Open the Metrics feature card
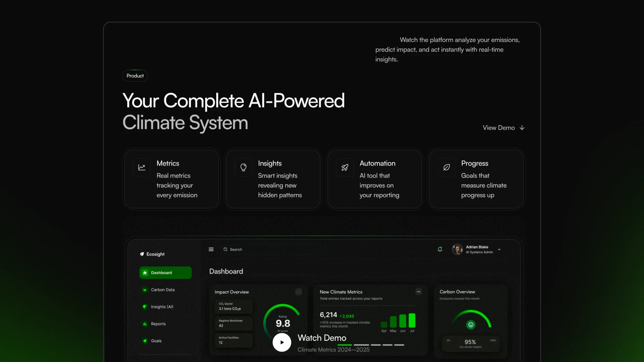This screenshot has width=644, height=362. click(x=172, y=179)
